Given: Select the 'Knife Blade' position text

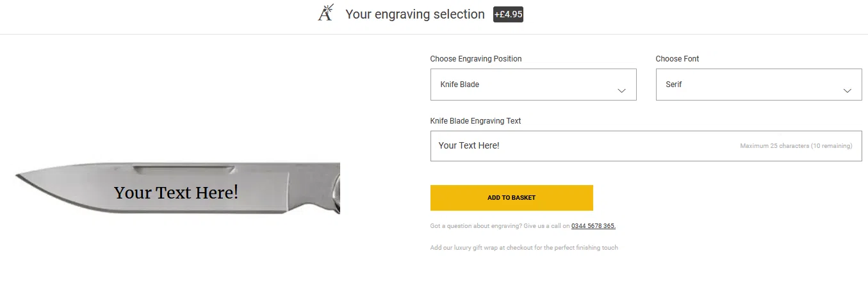Looking at the screenshot, I should tap(459, 85).
